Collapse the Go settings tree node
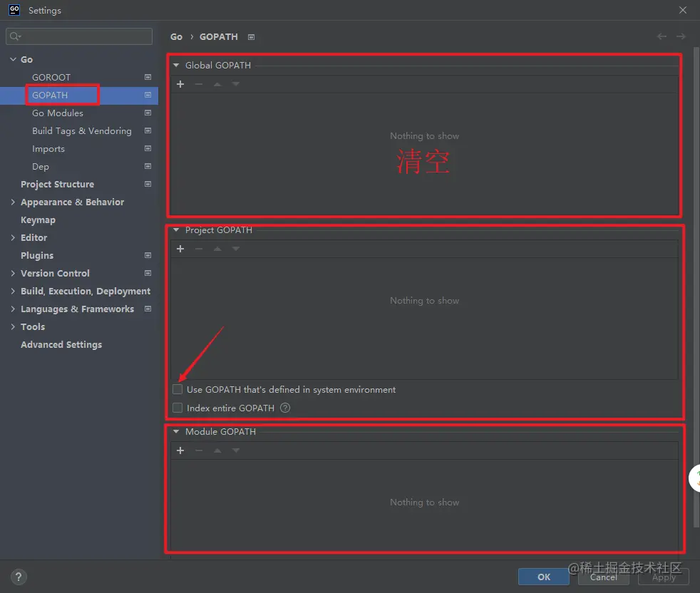The width and height of the screenshot is (700, 593). [13, 59]
